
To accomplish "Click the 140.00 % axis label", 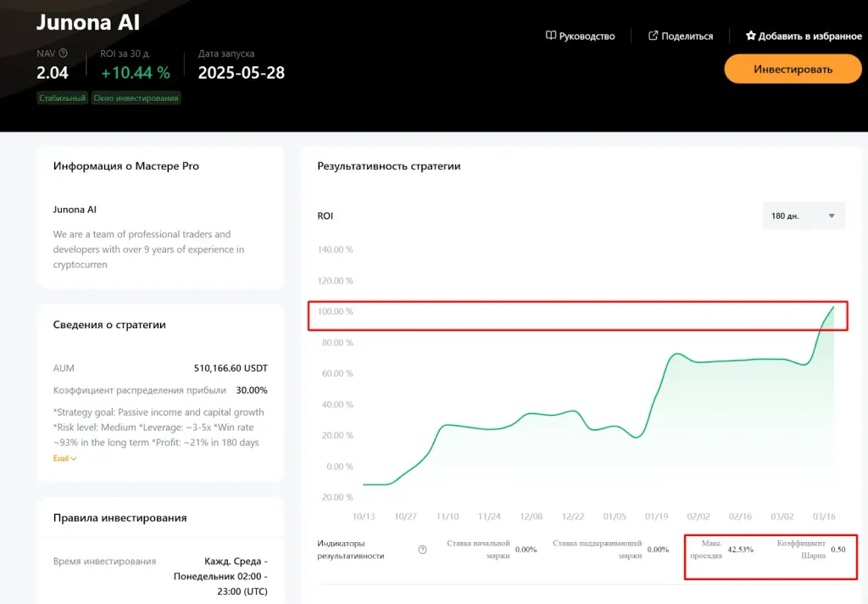I will coord(335,250).
